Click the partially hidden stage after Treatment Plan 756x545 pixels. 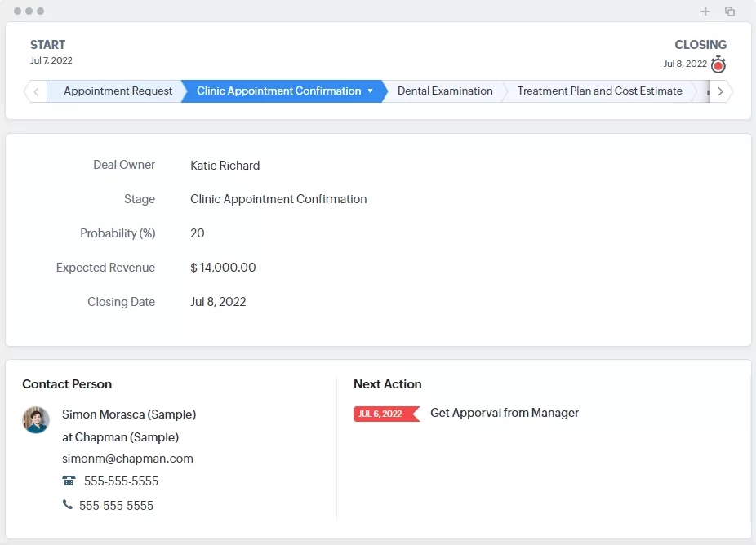point(707,92)
